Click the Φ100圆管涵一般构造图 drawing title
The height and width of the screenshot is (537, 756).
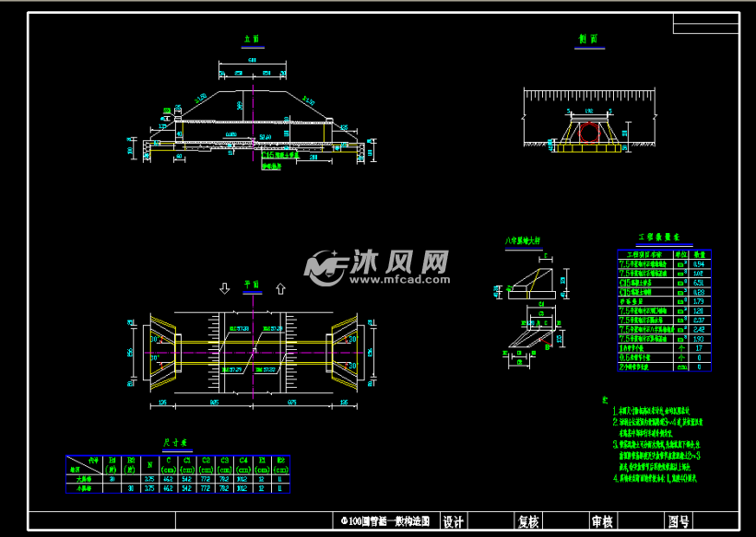(385, 521)
